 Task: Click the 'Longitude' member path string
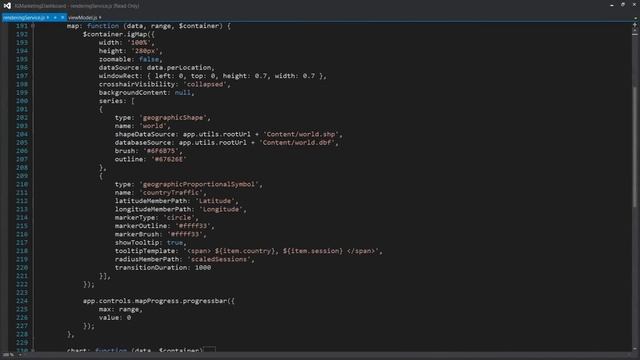click(221, 209)
